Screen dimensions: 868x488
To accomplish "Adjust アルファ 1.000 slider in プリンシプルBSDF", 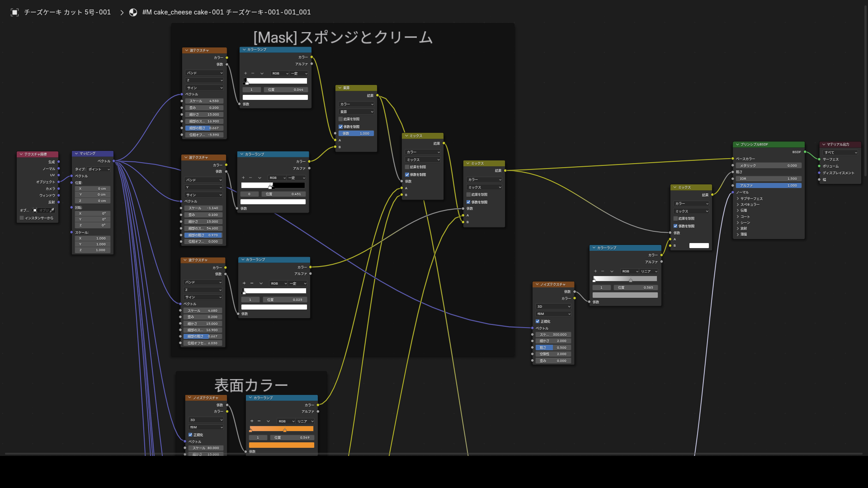I will pos(769,186).
